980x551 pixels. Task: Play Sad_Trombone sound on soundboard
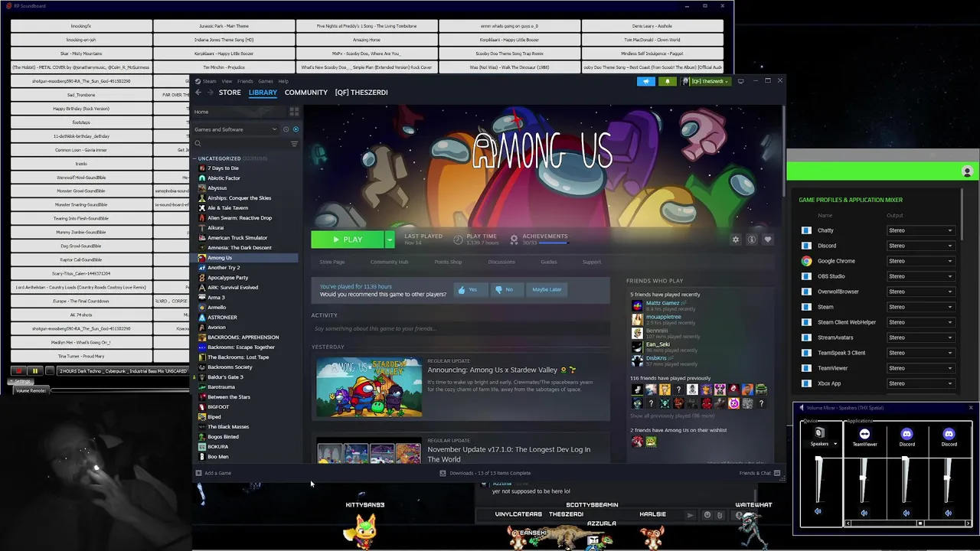pos(81,95)
